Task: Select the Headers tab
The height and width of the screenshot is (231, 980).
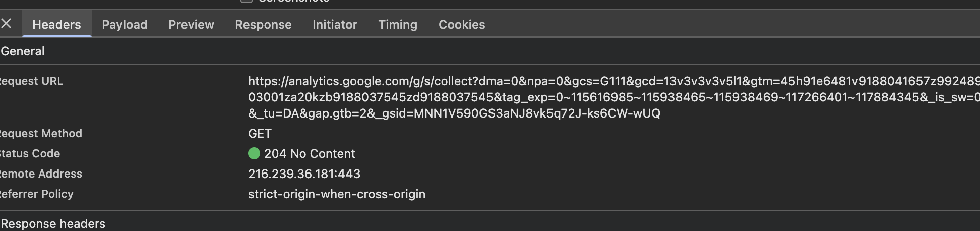Action: pyautogui.click(x=56, y=25)
